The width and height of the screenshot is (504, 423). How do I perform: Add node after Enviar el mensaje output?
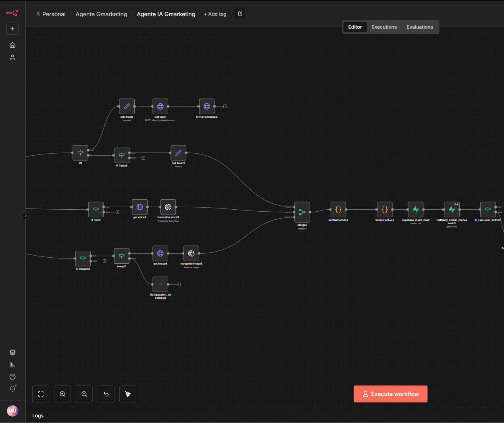click(225, 106)
